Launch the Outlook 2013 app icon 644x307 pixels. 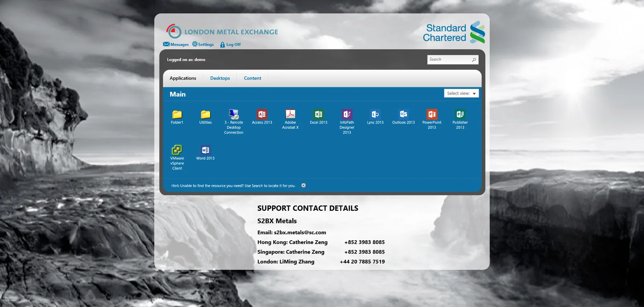click(x=403, y=114)
